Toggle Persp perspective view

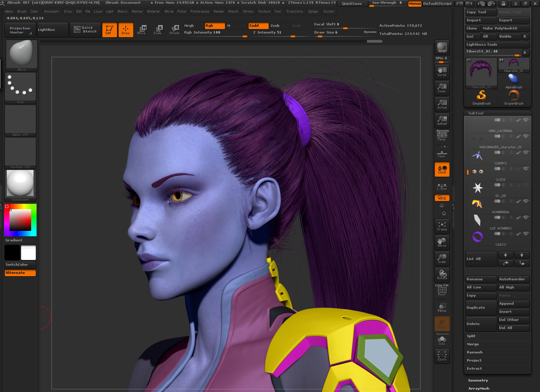pos(442,136)
